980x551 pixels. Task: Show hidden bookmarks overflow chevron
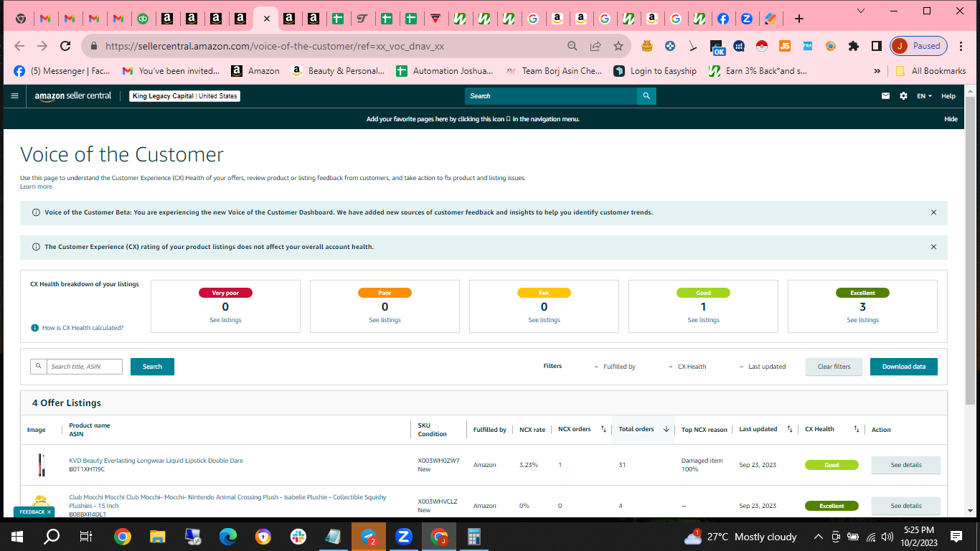[x=877, y=71]
